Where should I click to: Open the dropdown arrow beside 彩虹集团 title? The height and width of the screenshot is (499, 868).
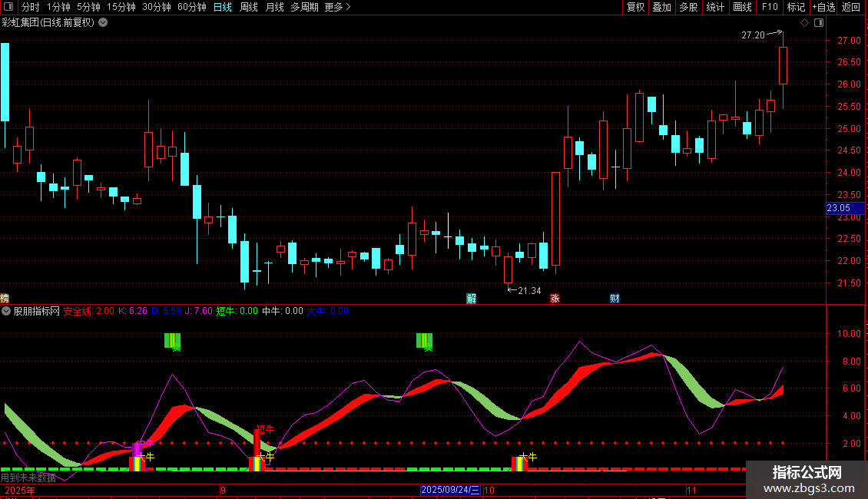coord(103,23)
